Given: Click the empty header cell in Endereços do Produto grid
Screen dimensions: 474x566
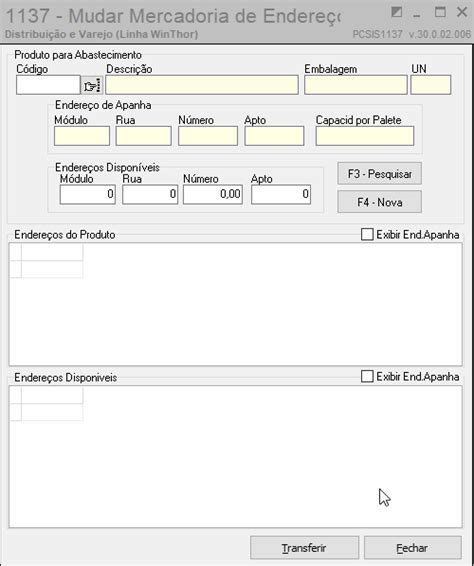Looking at the screenshot, I should point(52,252).
